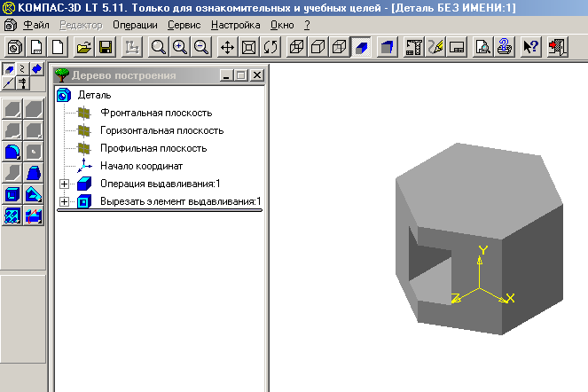Open the Сервис menu
Viewport: 588px width, 392px height.
(184, 25)
